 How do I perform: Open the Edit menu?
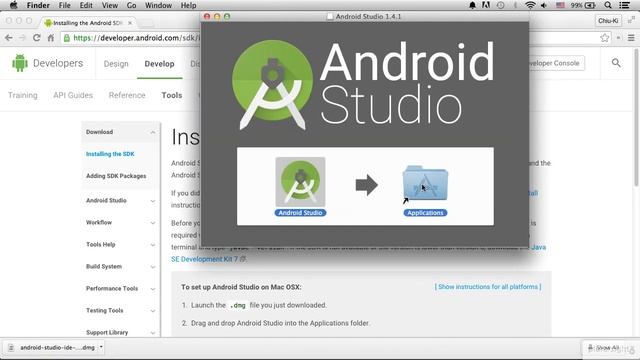point(86,5)
